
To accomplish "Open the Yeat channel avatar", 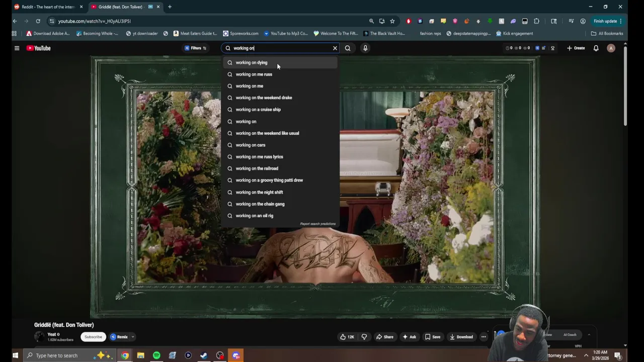I will point(39,337).
